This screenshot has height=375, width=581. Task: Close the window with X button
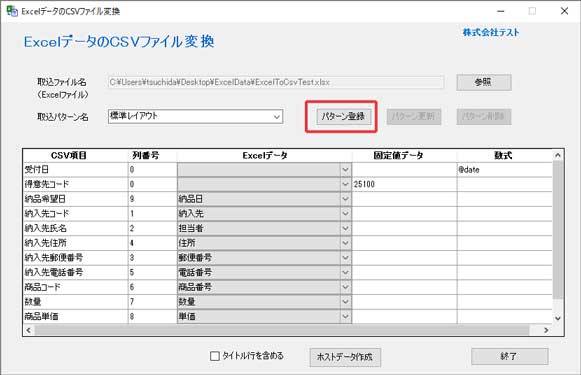coord(564,11)
